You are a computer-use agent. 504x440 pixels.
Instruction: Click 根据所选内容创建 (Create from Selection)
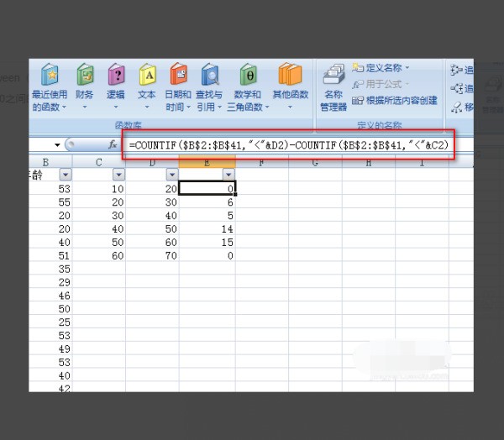click(395, 101)
